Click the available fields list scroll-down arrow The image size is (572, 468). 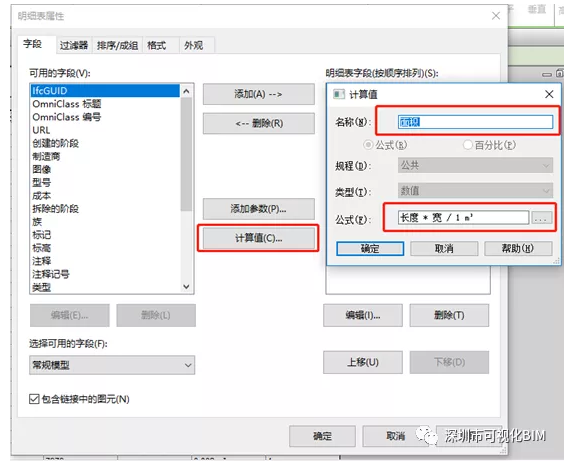pyautogui.click(x=186, y=287)
